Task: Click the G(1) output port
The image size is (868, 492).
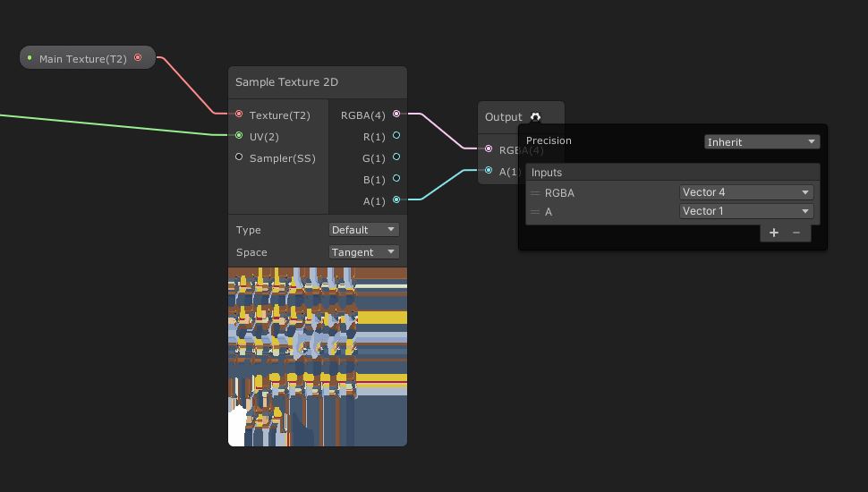Action: tap(396, 157)
